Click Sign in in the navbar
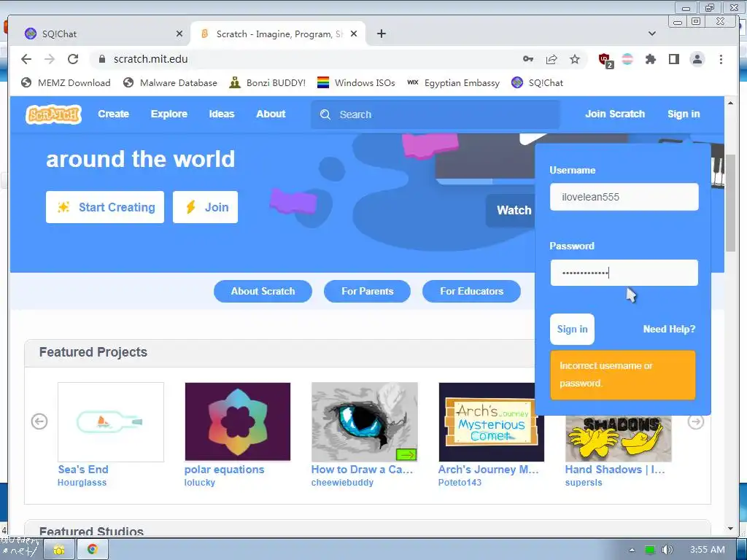747x560 pixels. 684,114
